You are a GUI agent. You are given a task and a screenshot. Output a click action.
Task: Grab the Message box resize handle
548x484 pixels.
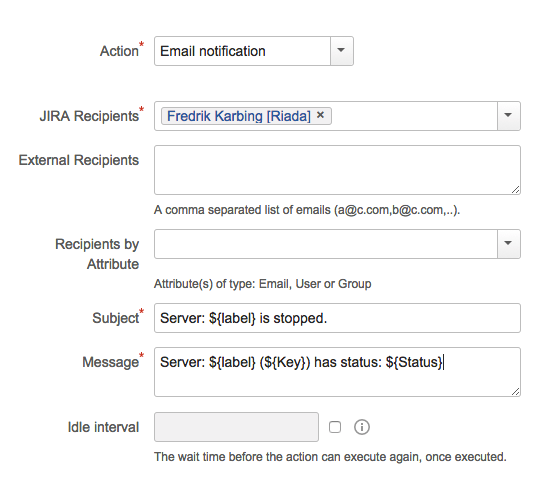pyautogui.click(x=515, y=392)
